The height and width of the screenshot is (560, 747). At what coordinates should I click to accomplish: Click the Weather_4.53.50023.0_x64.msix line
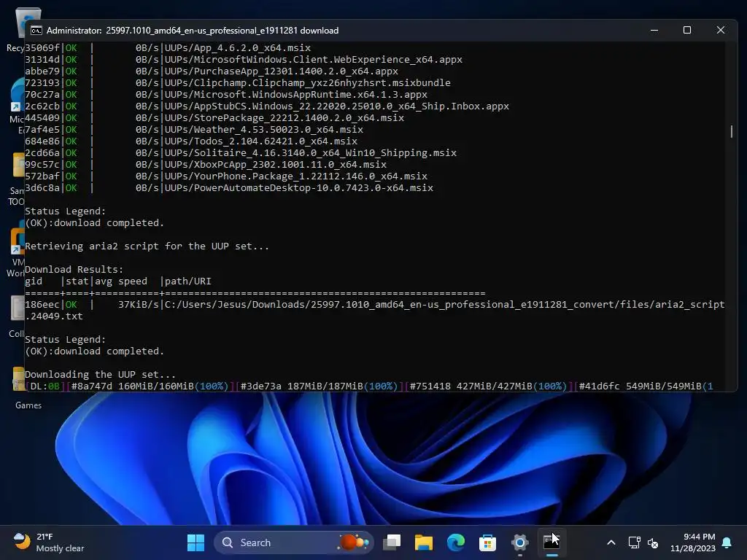(x=194, y=130)
